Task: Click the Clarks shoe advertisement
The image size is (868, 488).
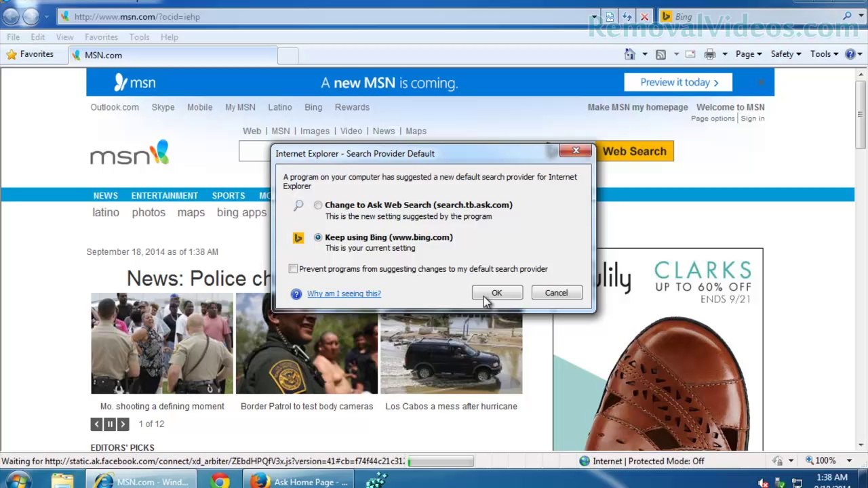Action: pos(658,350)
